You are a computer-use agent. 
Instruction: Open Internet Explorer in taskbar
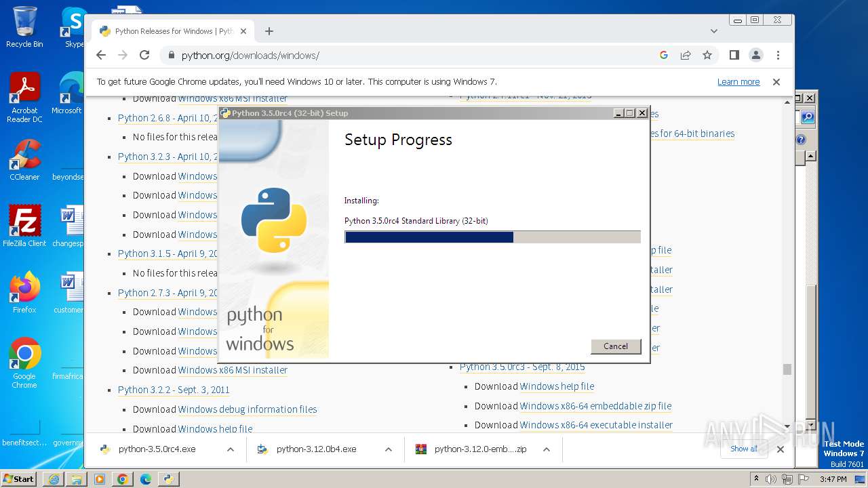tap(54, 479)
